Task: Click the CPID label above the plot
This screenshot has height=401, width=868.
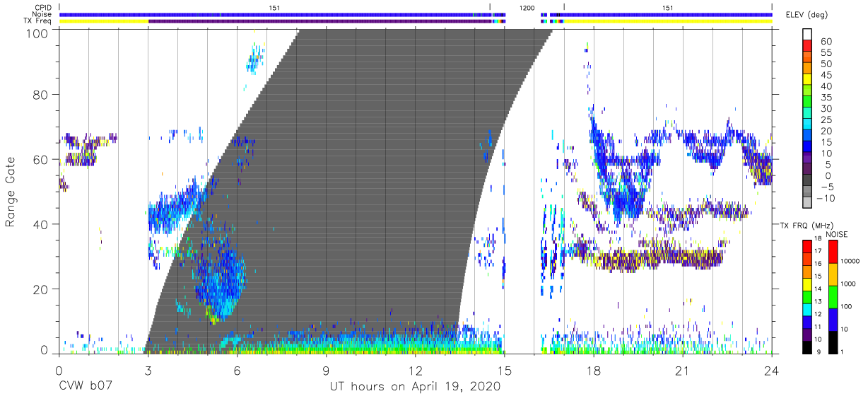Action: tap(43, 7)
